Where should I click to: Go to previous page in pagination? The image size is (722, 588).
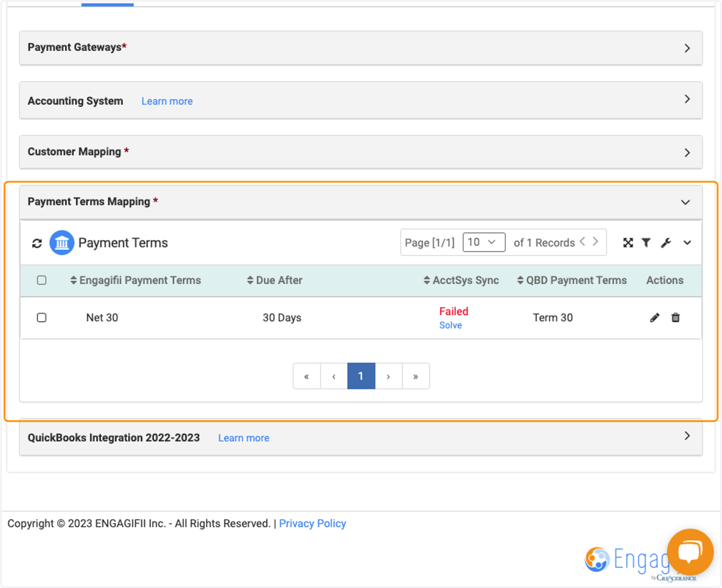point(334,376)
